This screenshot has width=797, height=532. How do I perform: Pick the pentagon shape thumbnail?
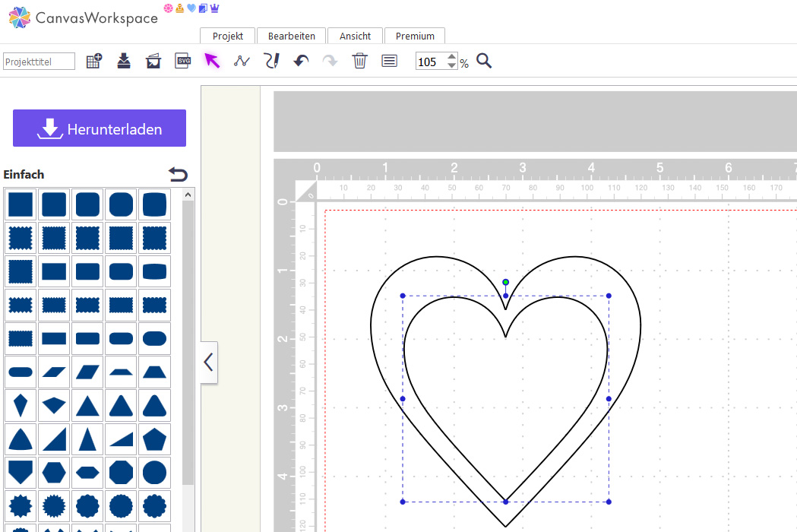click(x=154, y=439)
